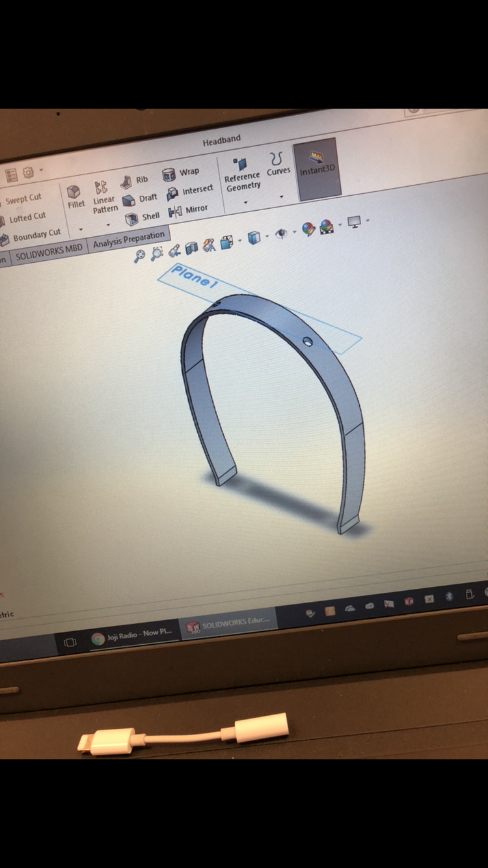The height and width of the screenshot is (868, 488).
Task: Open the View Orientation dropdown arrow
Action: point(239,241)
